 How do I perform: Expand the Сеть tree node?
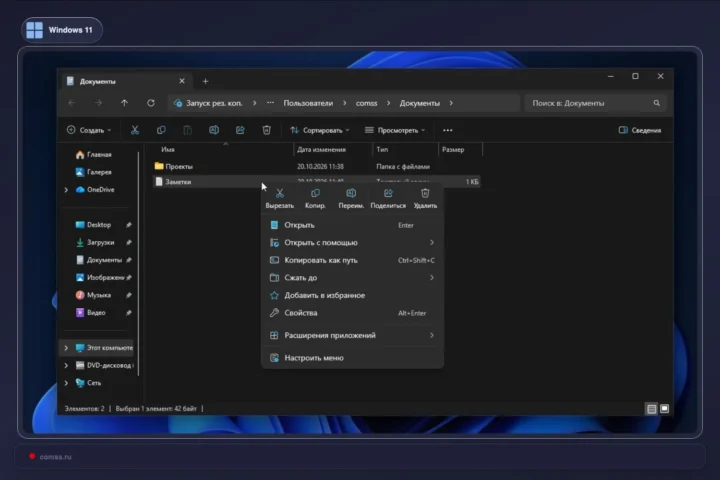[x=66, y=383]
